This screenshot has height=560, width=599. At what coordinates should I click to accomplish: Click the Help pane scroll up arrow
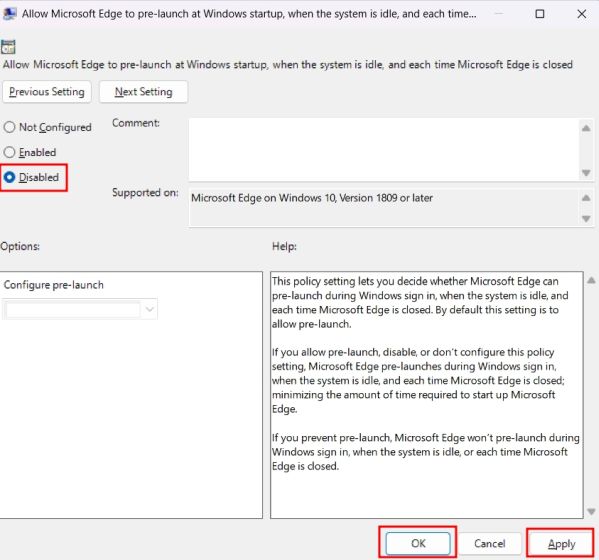(x=591, y=280)
